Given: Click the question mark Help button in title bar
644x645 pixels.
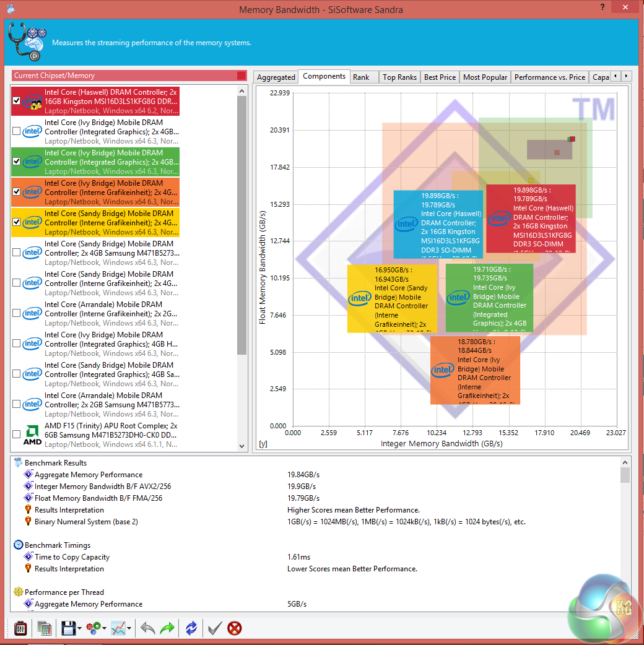Looking at the screenshot, I should [x=603, y=7].
